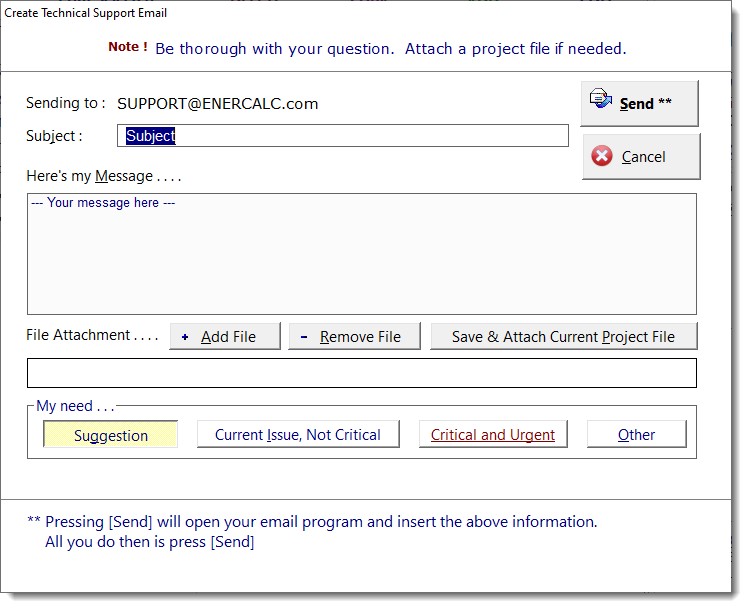Click the empty file attachment path box
The width and height of the screenshot is (747, 608).
point(361,373)
